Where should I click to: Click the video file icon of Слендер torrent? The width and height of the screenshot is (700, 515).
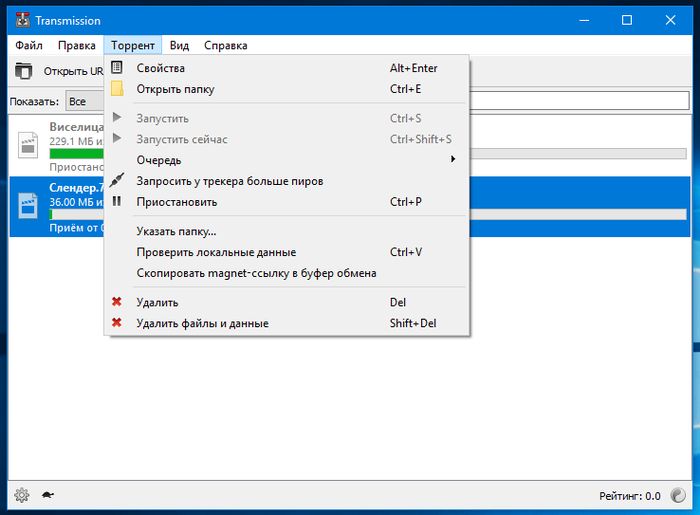[x=27, y=208]
